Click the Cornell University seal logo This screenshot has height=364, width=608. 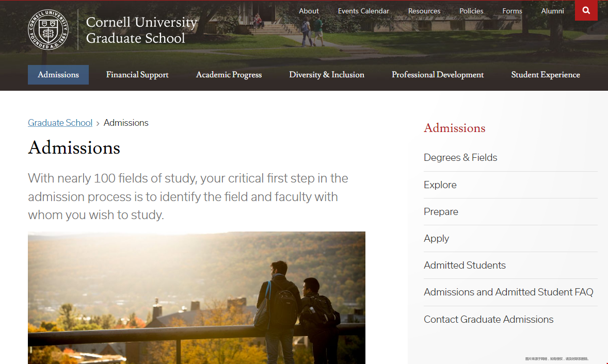48,29
